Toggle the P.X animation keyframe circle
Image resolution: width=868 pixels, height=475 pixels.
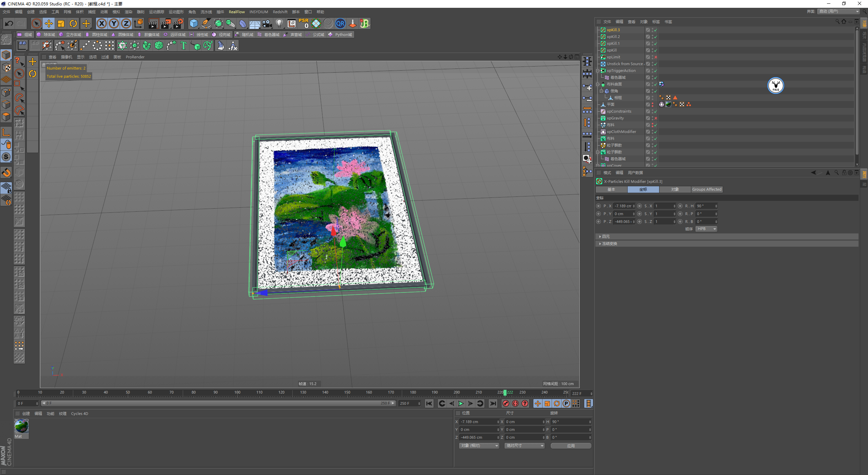coord(598,206)
